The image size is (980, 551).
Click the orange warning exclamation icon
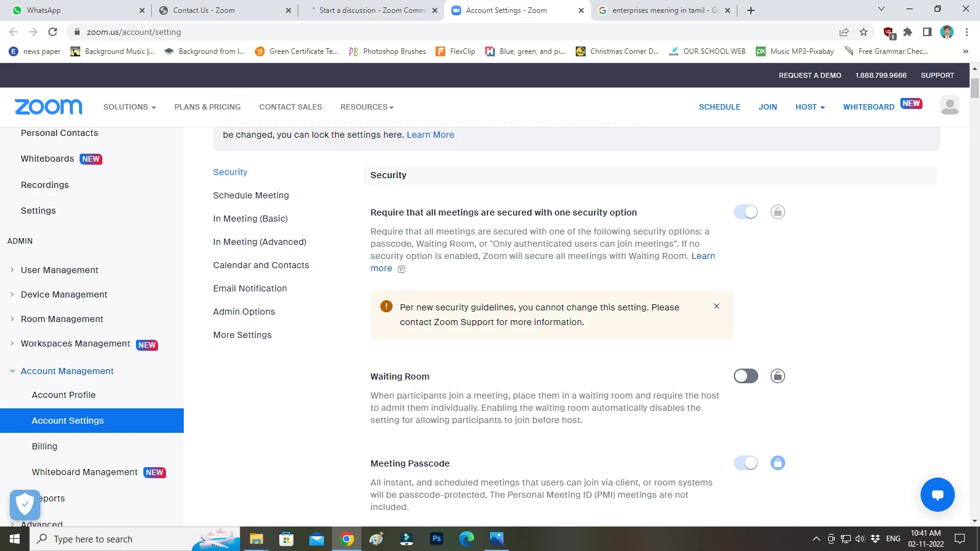click(386, 306)
